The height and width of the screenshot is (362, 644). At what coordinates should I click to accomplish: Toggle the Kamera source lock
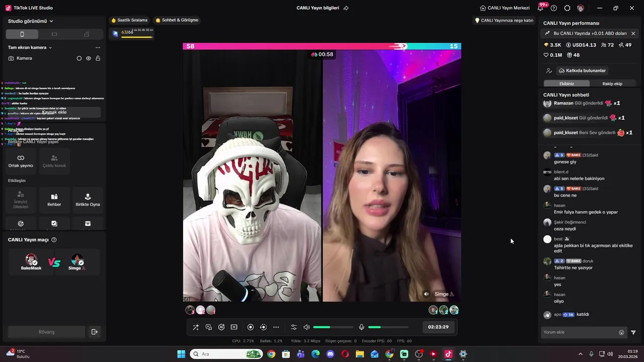tap(98, 58)
